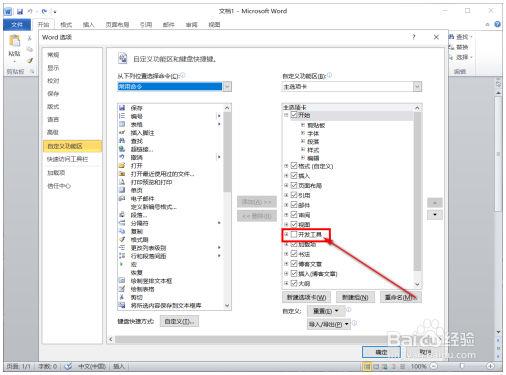This screenshot has height=375, width=506.
Task: Expand the 邮件 tab node in the tree
Action: coord(286,205)
